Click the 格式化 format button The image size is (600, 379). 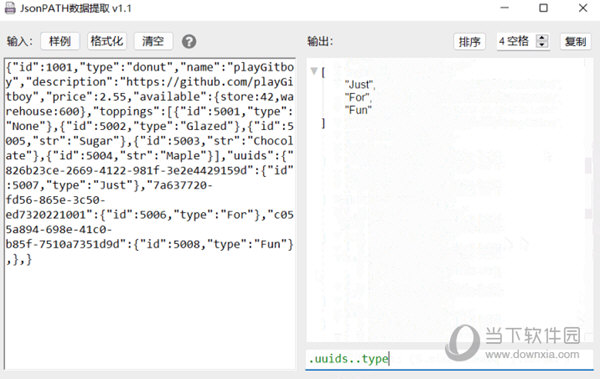106,41
